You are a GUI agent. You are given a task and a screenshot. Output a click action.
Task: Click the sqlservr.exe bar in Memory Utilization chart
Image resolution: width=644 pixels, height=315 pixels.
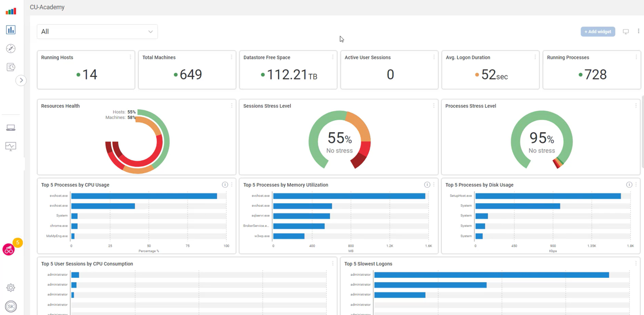(x=301, y=216)
